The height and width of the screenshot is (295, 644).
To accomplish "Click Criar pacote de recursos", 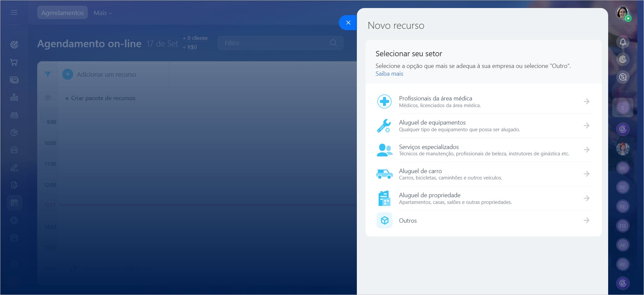I will point(100,98).
